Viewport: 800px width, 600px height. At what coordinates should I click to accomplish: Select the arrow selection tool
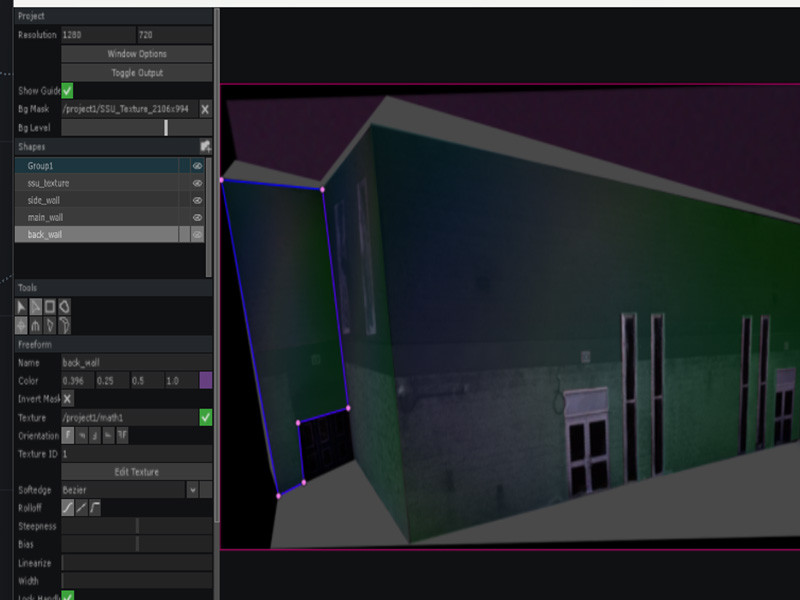20,306
